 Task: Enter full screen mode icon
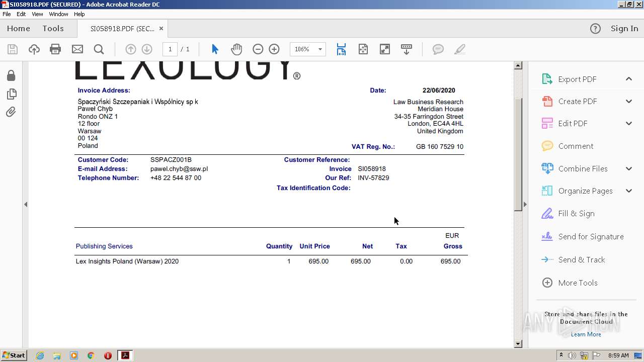[x=384, y=49]
